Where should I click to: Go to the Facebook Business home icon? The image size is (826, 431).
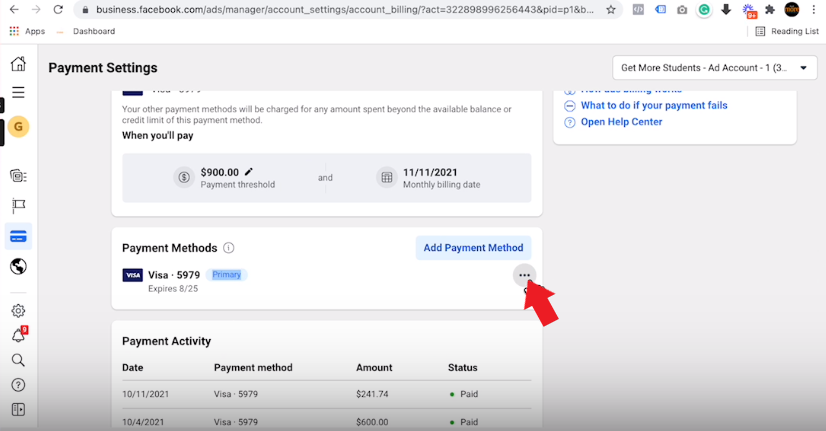pyautogui.click(x=18, y=64)
